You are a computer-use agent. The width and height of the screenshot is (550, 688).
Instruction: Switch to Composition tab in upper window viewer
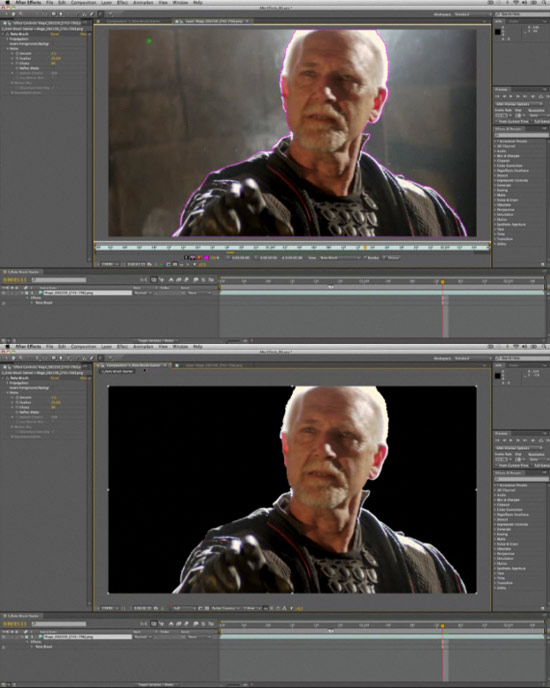[134, 21]
